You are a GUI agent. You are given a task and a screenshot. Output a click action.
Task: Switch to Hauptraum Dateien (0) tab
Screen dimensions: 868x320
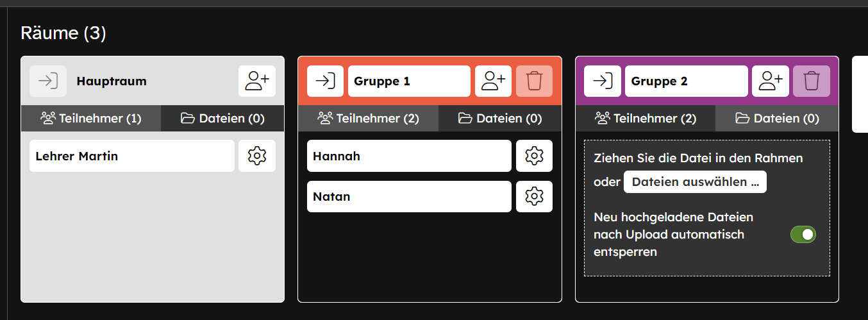click(x=222, y=119)
